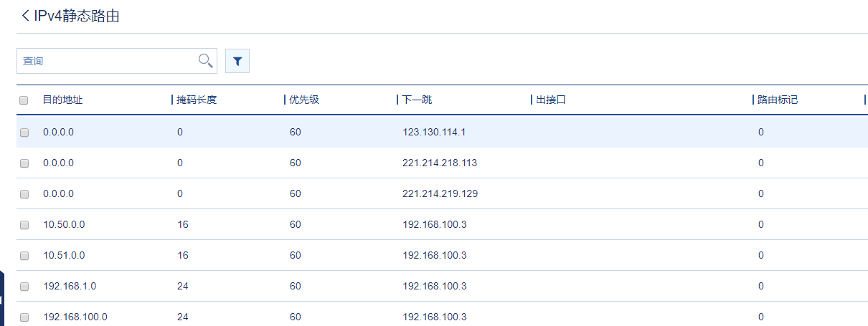
Task: Click the IPv4静态路由 page title
Action: pos(77,16)
